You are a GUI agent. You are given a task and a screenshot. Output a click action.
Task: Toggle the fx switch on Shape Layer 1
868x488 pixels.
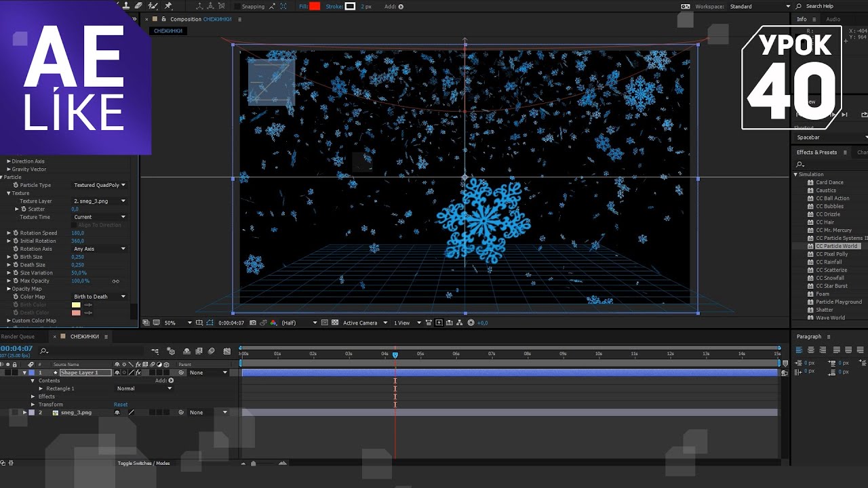(138, 373)
